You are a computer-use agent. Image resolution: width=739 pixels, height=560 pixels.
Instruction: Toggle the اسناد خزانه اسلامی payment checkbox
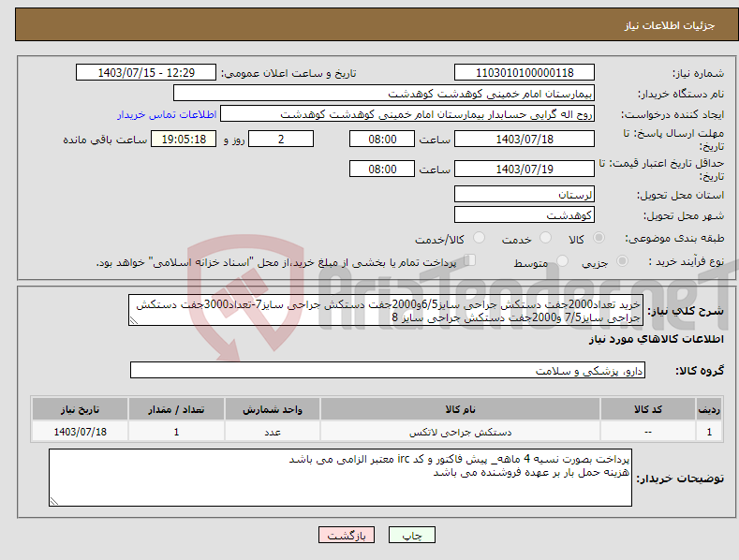[469, 260]
